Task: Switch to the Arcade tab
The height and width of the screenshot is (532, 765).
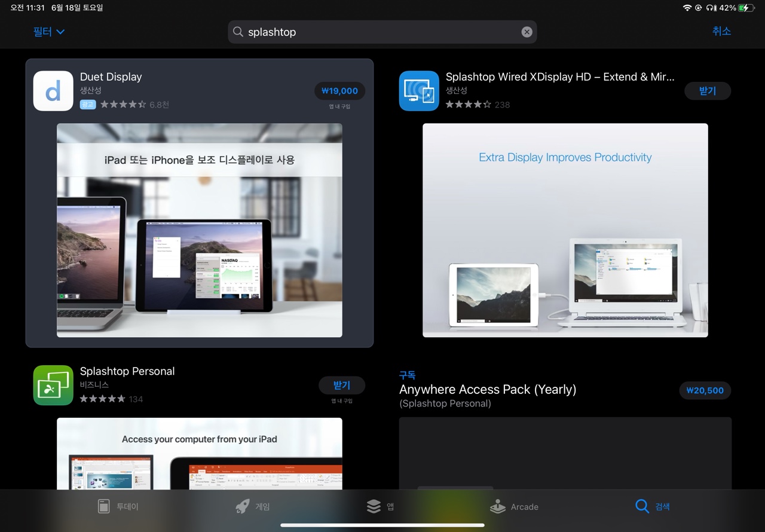Action: point(514,506)
